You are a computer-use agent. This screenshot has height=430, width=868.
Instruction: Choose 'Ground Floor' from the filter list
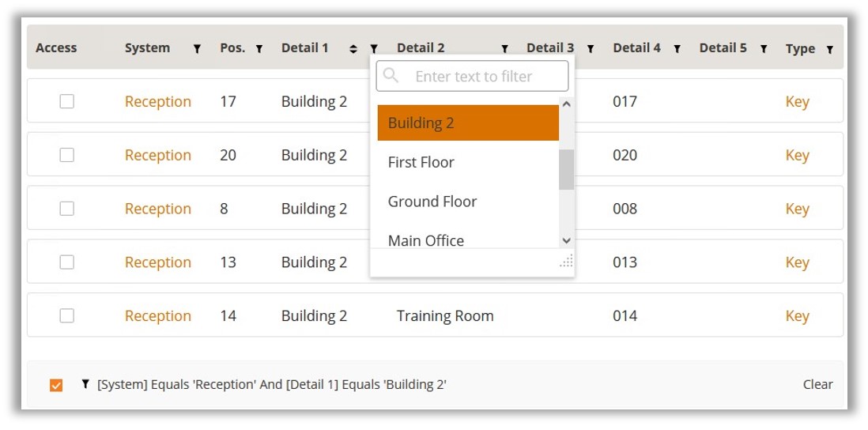pyautogui.click(x=432, y=202)
